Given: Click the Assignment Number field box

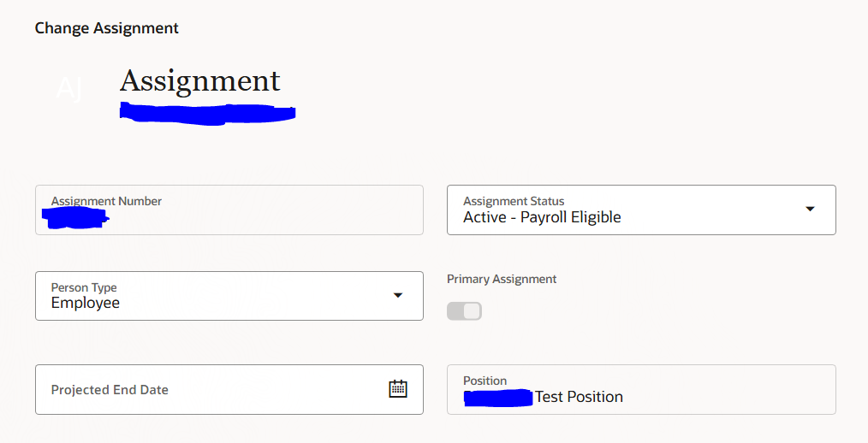Looking at the screenshot, I should click(x=229, y=210).
